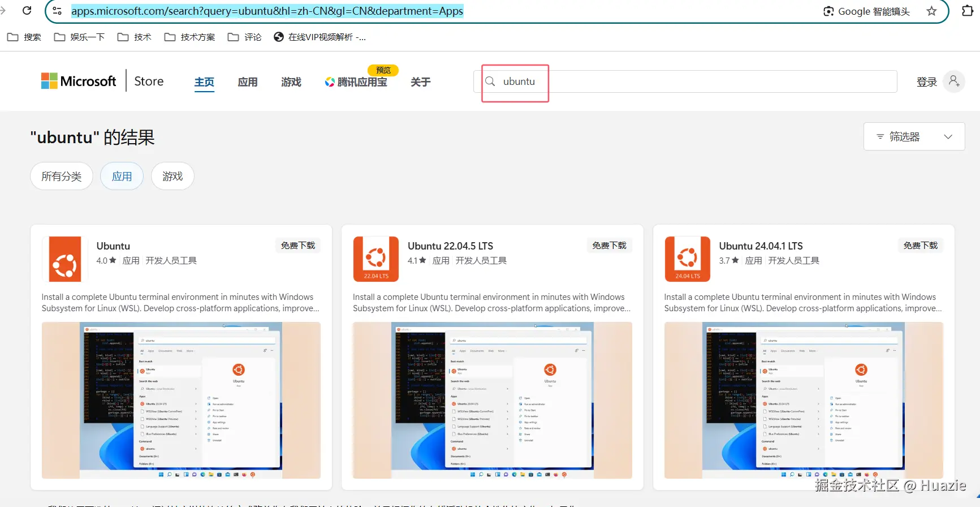The width and height of the screenshot is (980, 507).
Task: Select the 游戏 filter chip
Action: (x=172, y=176)
